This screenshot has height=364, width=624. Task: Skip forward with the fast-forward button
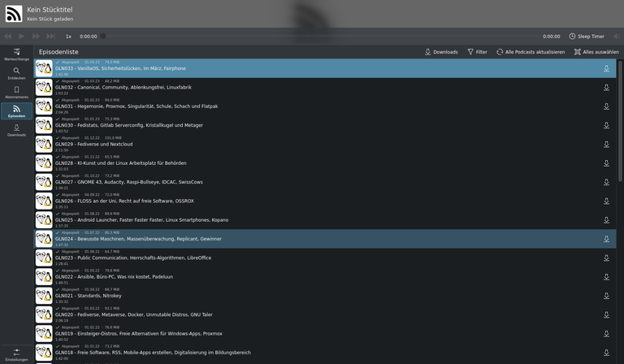(x=36, y=37)
